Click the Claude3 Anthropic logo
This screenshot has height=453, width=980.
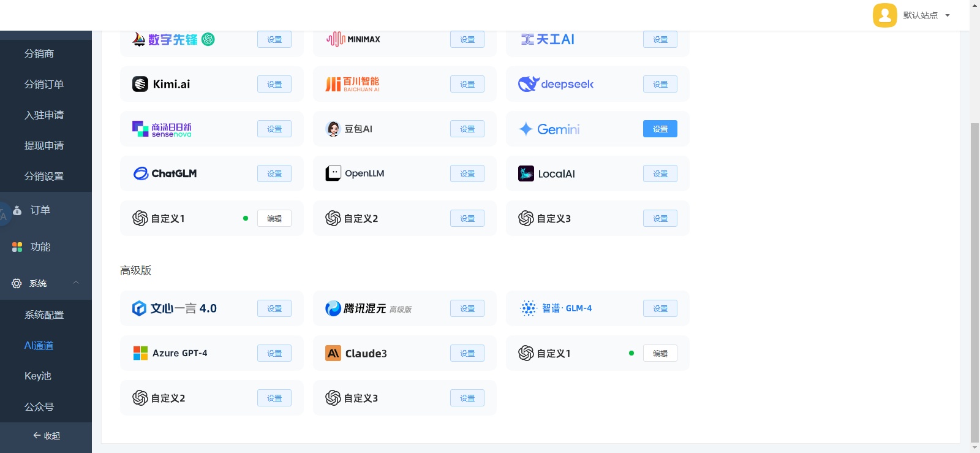coord(333,353)
